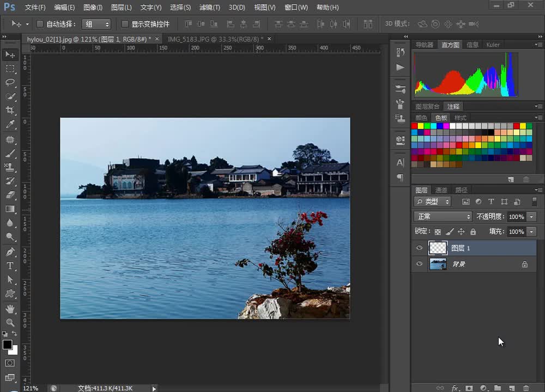Hide 图层 1 using eye icon
This screenshot has height=392, width=545.
click(x=419, y=248)
